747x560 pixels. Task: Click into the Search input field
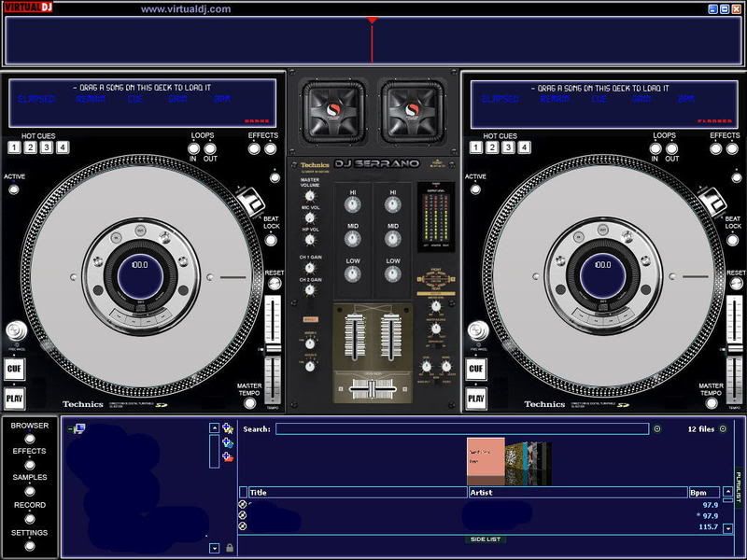pos(461,429)
